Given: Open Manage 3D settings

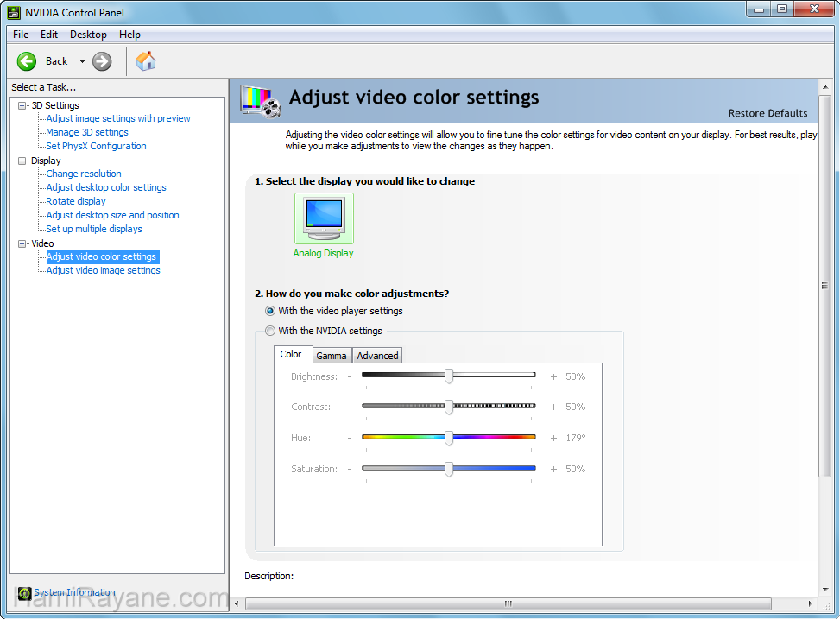Looking at the screenshot, I should click(x=87, y=132).
